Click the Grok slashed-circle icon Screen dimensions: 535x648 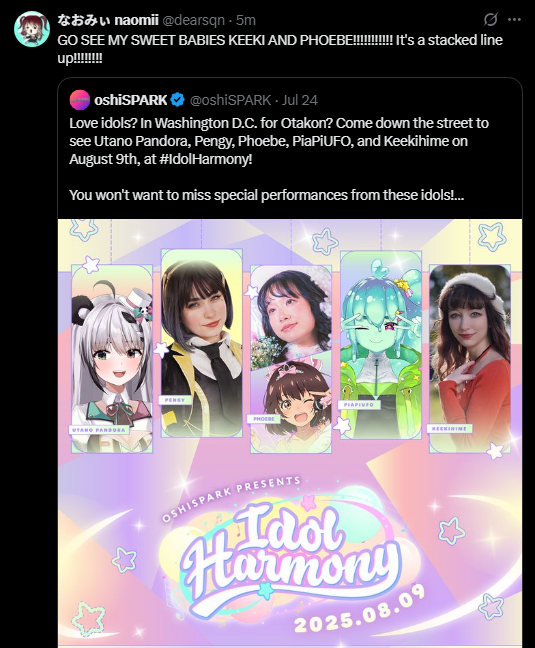[490, 19]
